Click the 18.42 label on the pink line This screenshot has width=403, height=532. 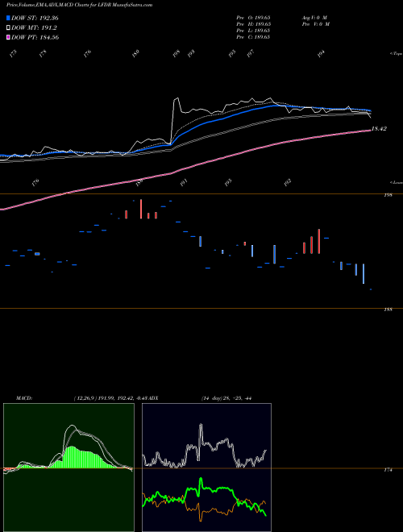(x=379, y=129)
